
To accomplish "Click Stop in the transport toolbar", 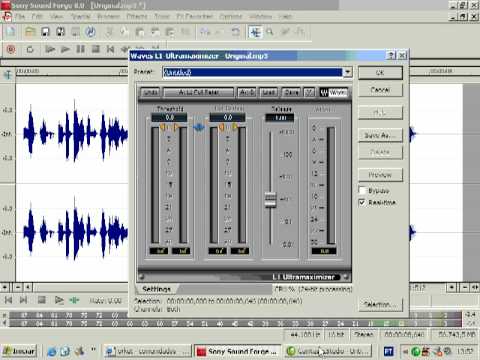I will tap(96, 49).
